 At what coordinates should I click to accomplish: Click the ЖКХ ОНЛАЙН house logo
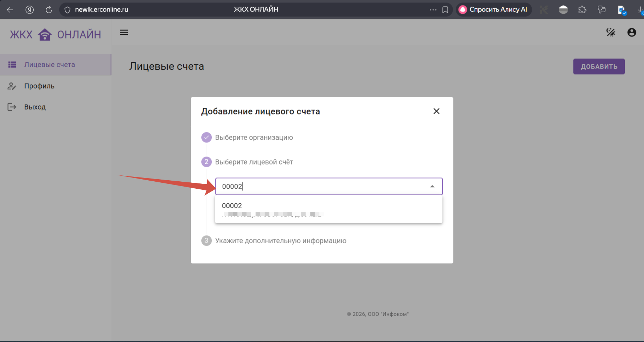(x=45, y=35)
